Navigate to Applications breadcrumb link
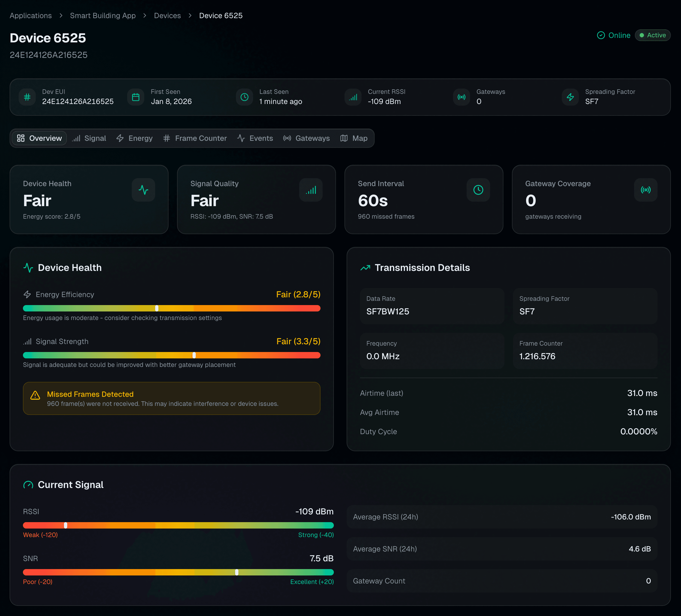Screen dimensions: 681x616 pyautogui.click(x=31, y=15)
